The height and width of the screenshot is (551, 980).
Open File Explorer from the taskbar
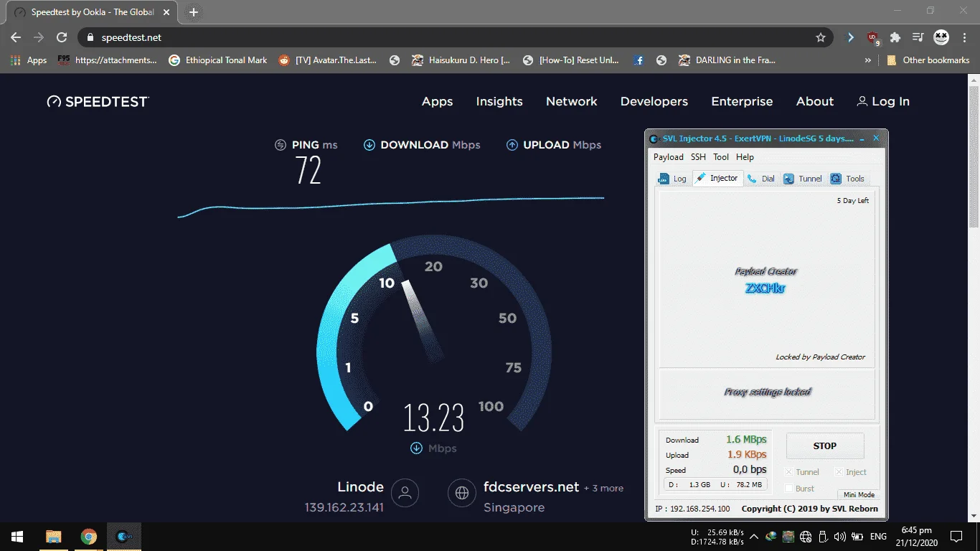(53, 537)
